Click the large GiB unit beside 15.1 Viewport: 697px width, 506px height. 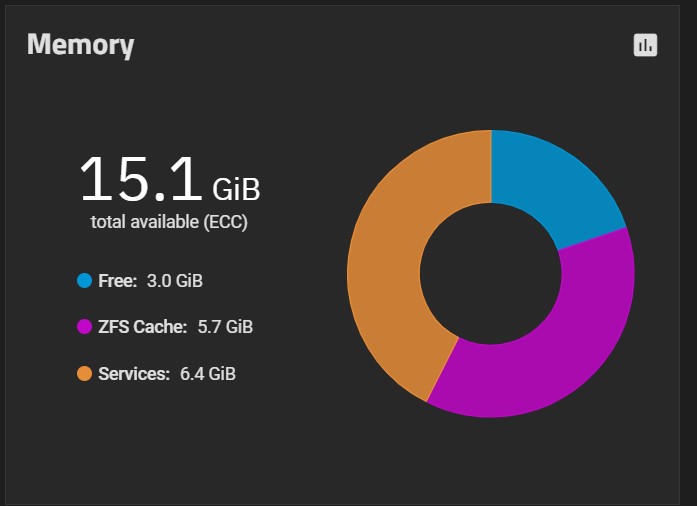236,189
